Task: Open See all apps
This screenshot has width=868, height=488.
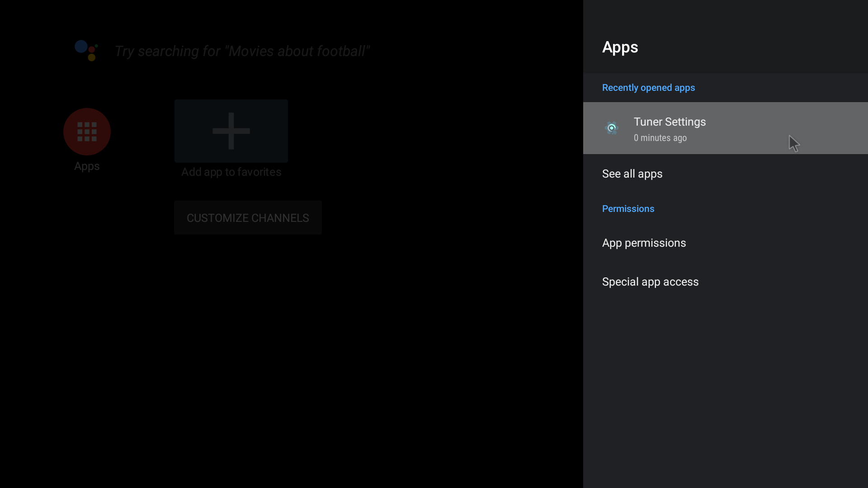Action: (632, 174)
